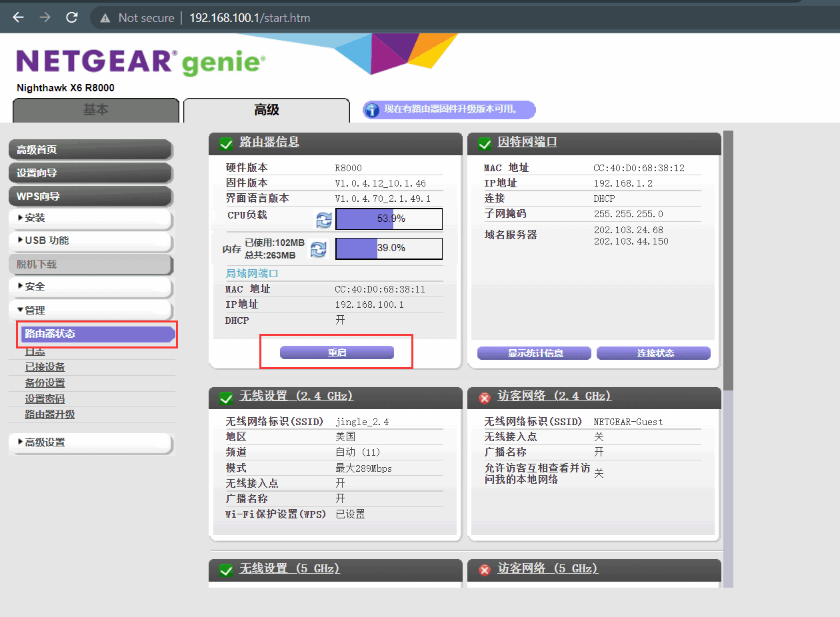Click the 局域网端口 link
Viewport: 840px width, 617px height.
tap(252, 273)
